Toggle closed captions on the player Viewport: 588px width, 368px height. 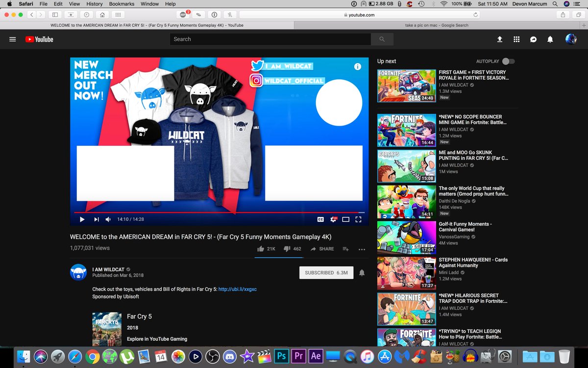click(x=320, y=219)
